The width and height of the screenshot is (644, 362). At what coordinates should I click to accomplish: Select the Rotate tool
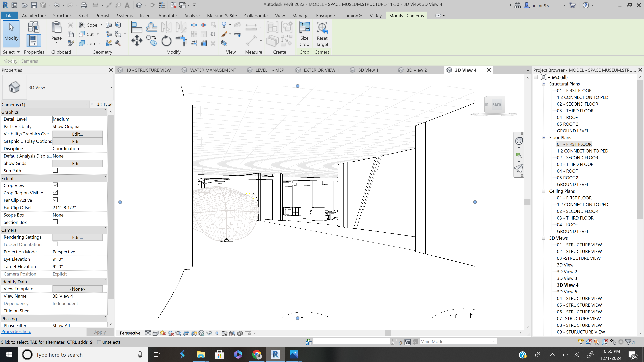coord(166,41)
